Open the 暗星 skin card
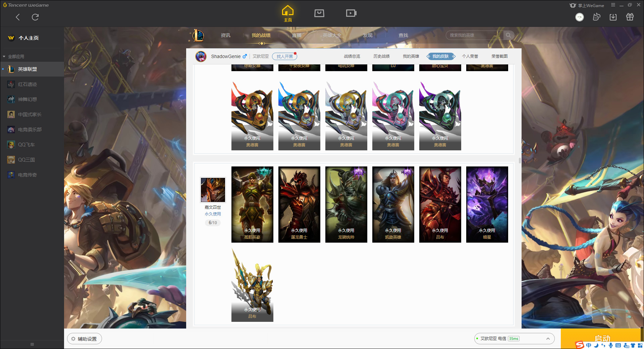Screen dimensions: 644x349 [487, 204]
